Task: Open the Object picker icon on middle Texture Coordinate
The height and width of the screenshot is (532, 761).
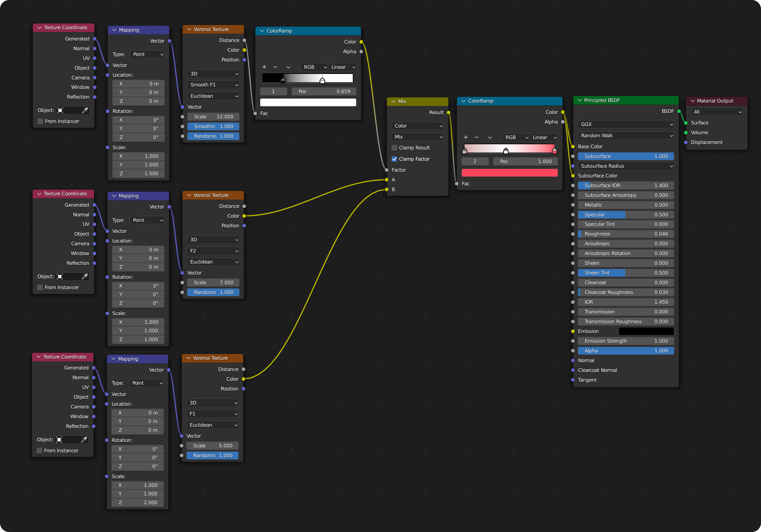Action: (59, 276)
